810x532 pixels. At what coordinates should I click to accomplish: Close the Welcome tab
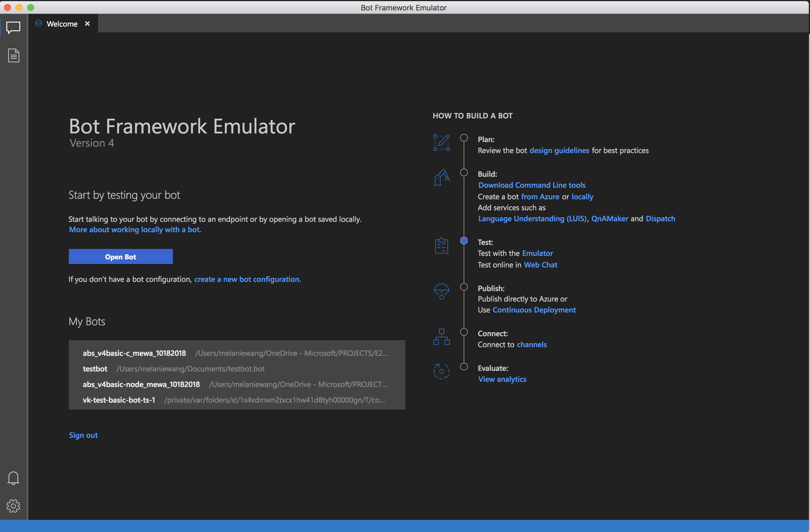88,23
